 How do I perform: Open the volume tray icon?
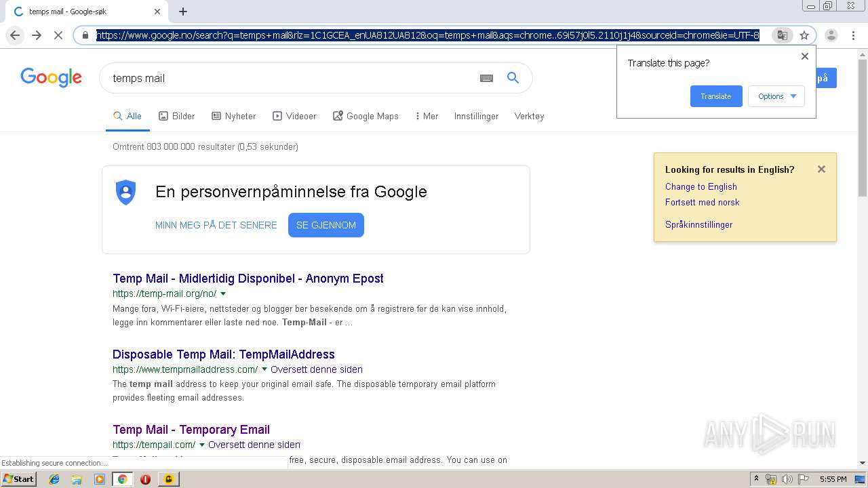point(787,479)
